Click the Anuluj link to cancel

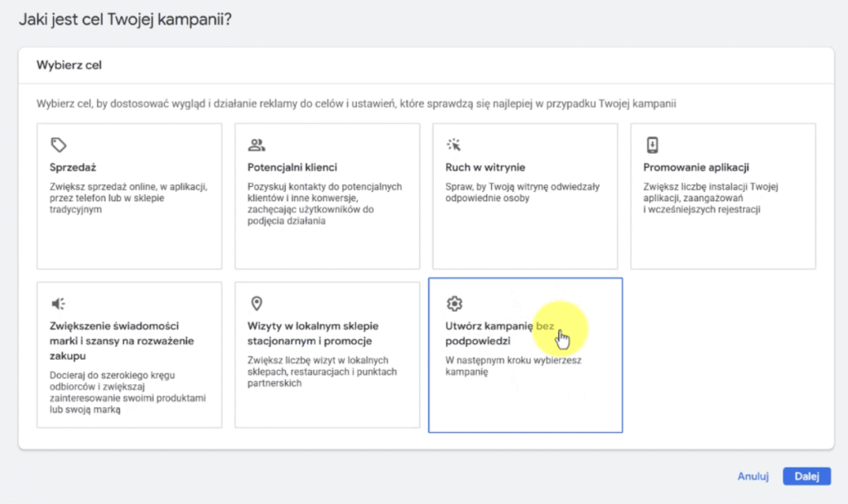[x=754, y=477]
